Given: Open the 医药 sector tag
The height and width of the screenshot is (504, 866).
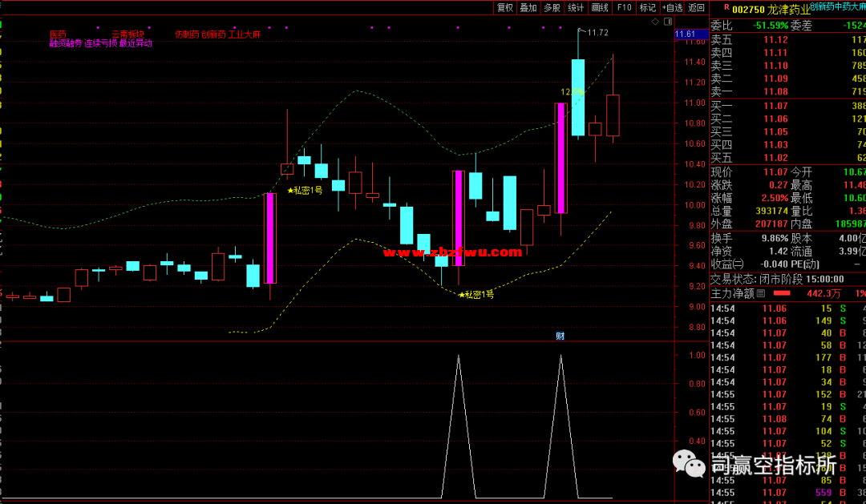Looking at the screenshot, I should tap(58, 34).
